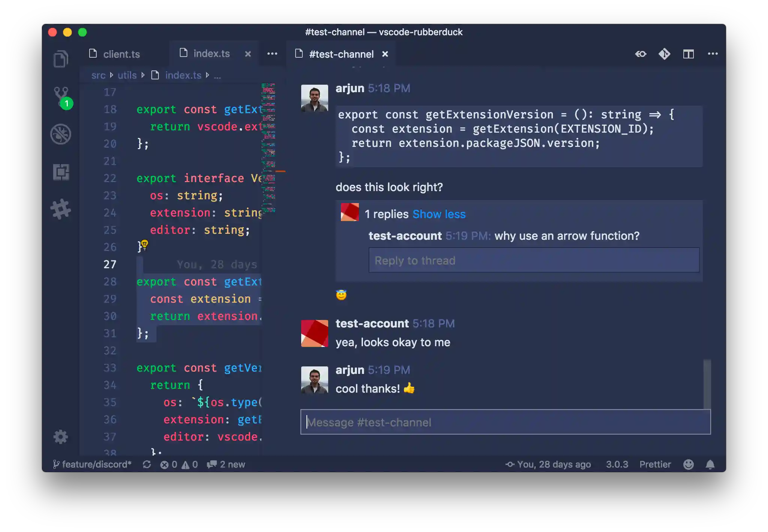Click the notifications bell in status bar
Screen dimensions: 768x532
point(710,464)
